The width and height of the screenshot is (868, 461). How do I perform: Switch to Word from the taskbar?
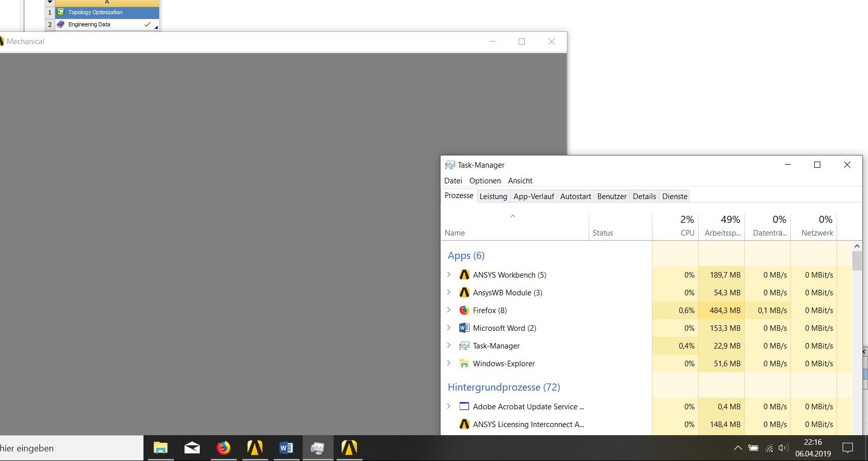click(286, 448)
